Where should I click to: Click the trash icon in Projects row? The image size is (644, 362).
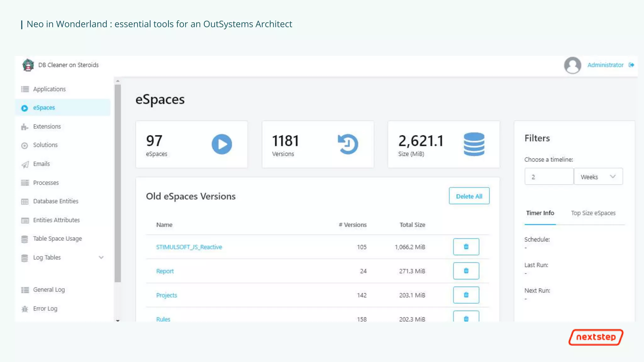pos(466,295)
